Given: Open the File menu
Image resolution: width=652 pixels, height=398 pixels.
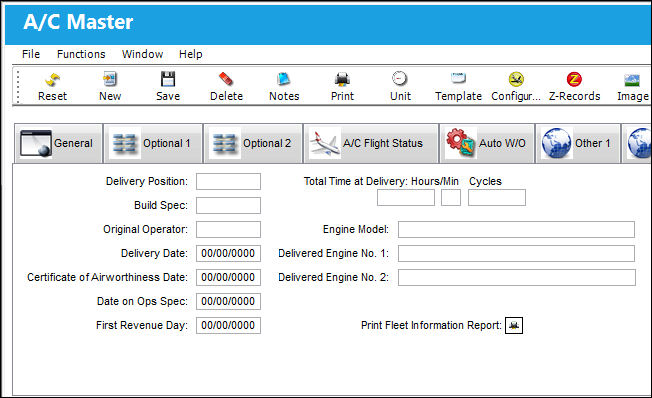Looking at the screenshot, I should point(31,54).
